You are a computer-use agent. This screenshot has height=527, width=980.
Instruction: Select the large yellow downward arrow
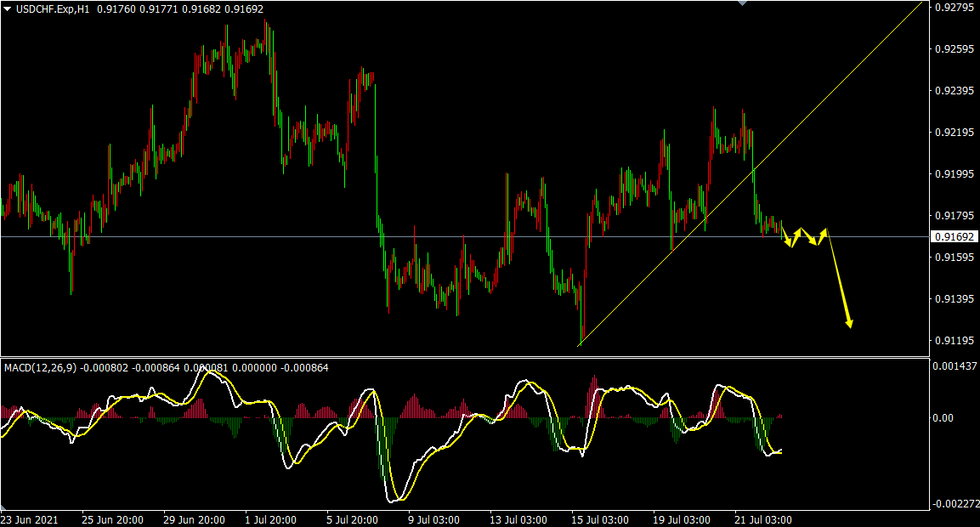point(839,280)
